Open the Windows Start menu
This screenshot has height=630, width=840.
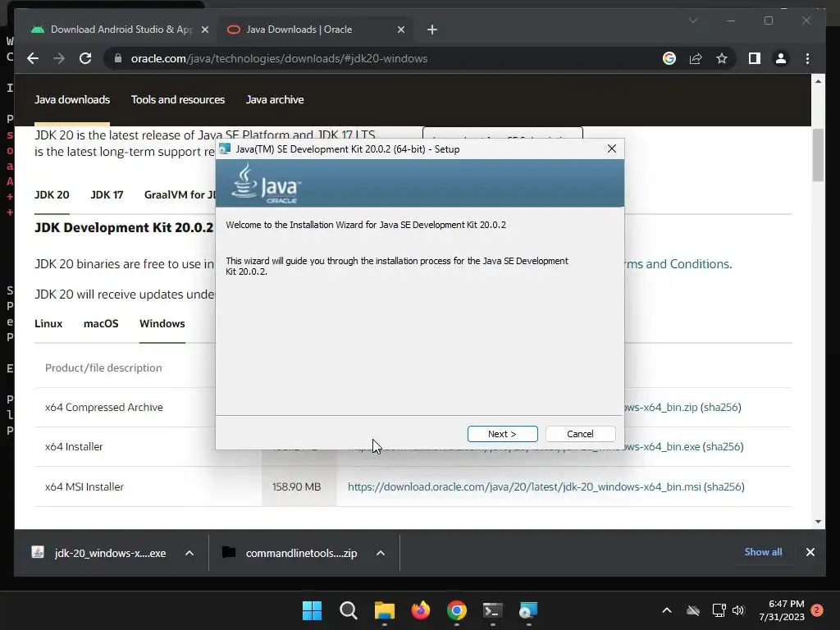point(312,610)
